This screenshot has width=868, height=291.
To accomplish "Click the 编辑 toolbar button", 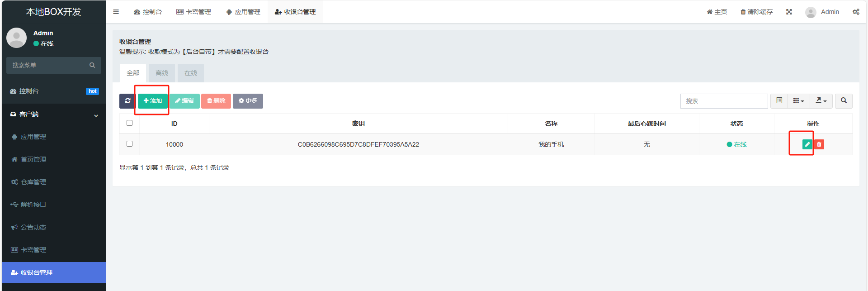I will point(184,101).
